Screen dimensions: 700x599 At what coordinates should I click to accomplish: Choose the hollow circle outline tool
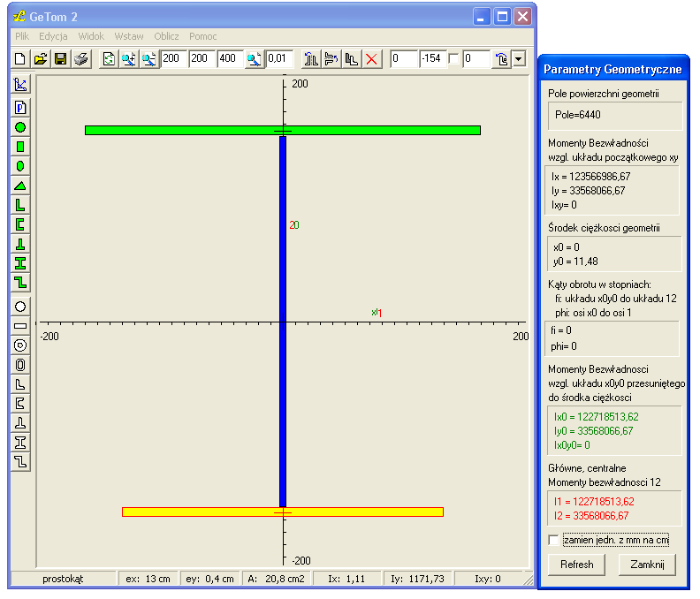(x=20, y=306)
